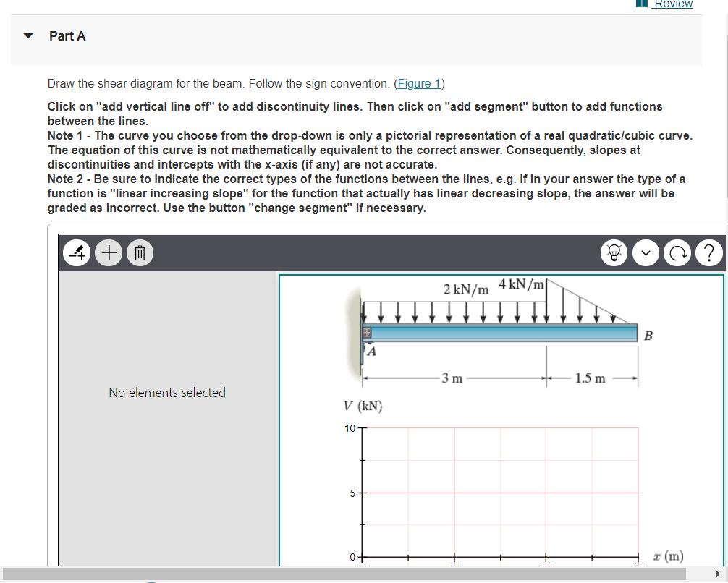Click the trash icon to delete elements

pos(140,252)
